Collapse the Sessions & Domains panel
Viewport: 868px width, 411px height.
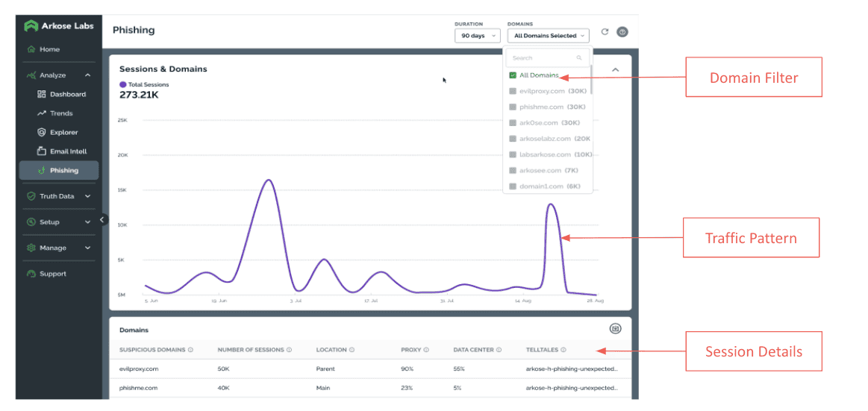click(616, 69)
